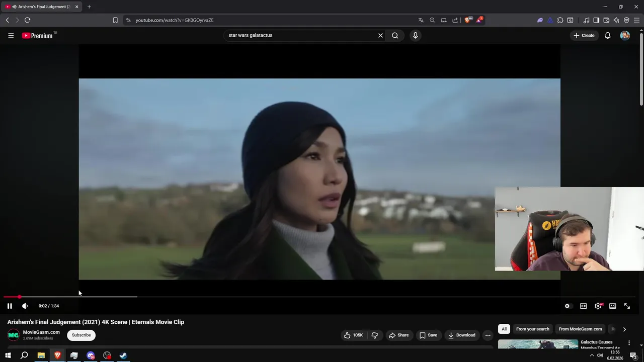This screenshot has height=362, width=644.
Task: Clear the search query with X
Action: [x=380, y=35]
